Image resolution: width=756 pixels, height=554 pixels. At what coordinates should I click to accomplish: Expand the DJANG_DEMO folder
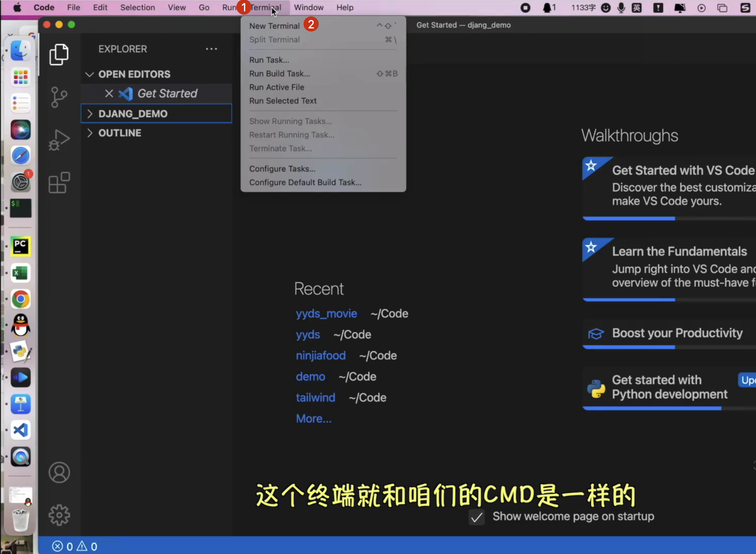coord(156,114)
